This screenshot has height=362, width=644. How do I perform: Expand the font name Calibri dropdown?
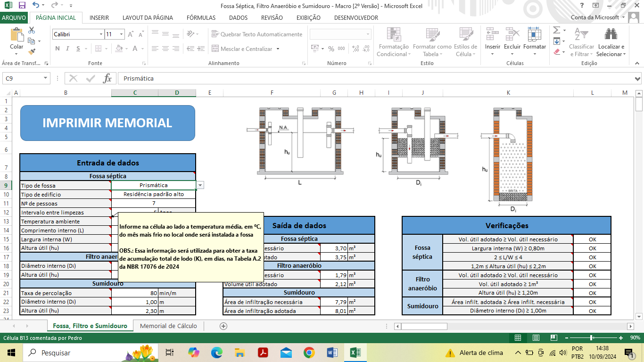[101, 34]
